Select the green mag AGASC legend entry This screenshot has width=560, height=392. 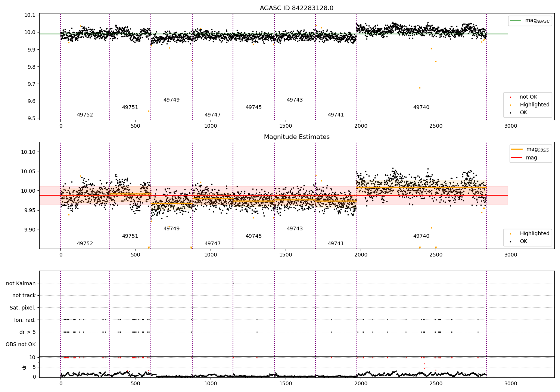530,21
